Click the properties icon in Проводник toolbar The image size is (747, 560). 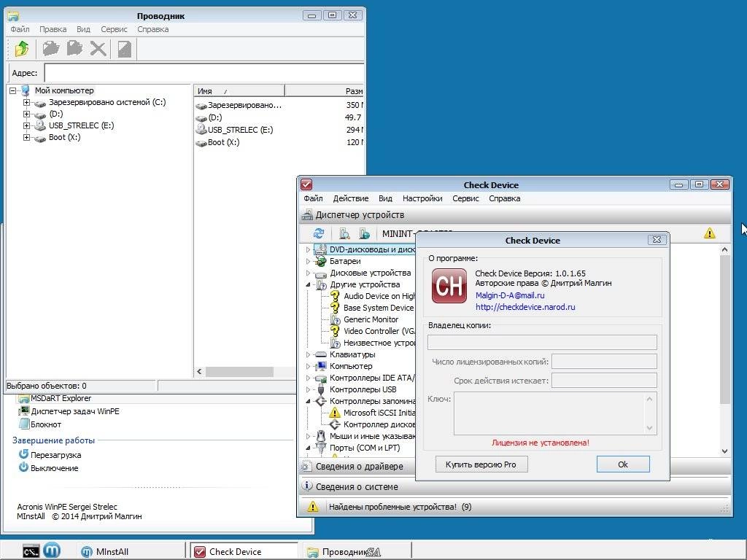(x=124, y=49)
